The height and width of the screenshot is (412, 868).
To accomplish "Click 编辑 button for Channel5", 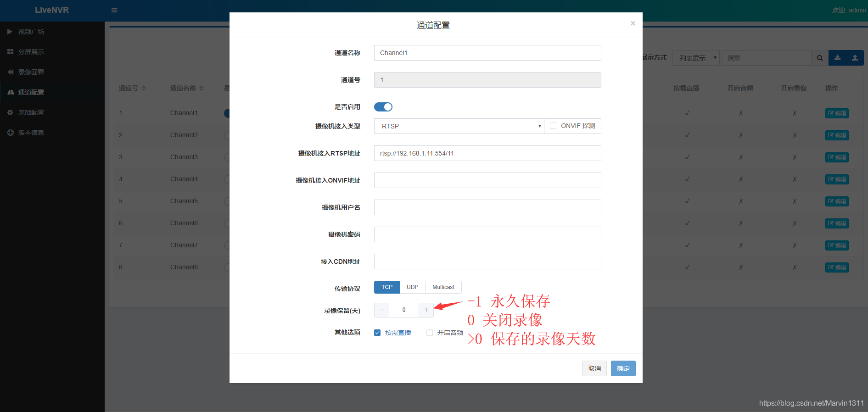I will 837,201.
